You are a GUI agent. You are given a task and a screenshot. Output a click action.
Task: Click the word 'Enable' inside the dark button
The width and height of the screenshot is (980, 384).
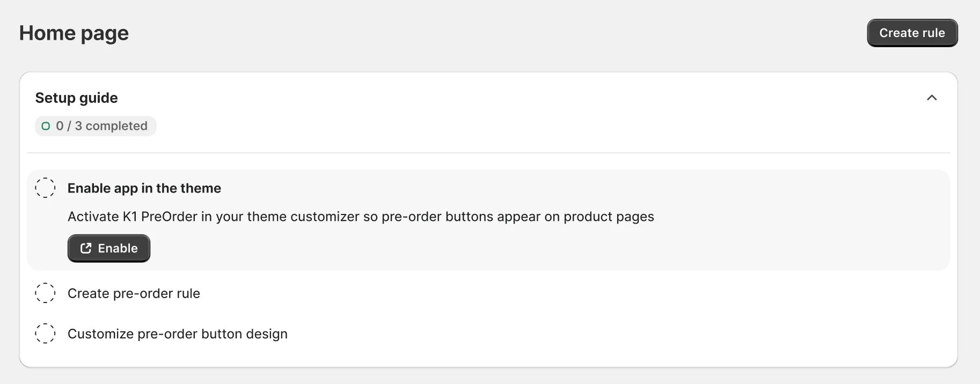118,248
